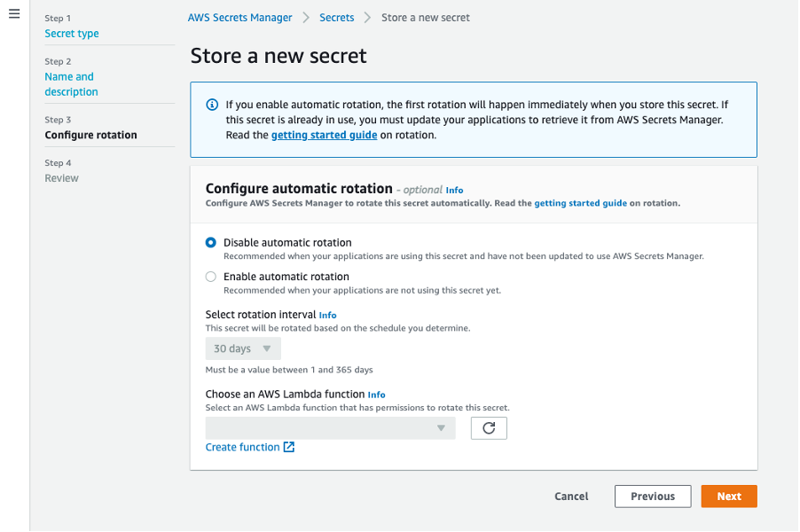800x532 pixels.
Task: Click 'Store a new secret' breadcrumb text
Action: click(x=426, y=18)
